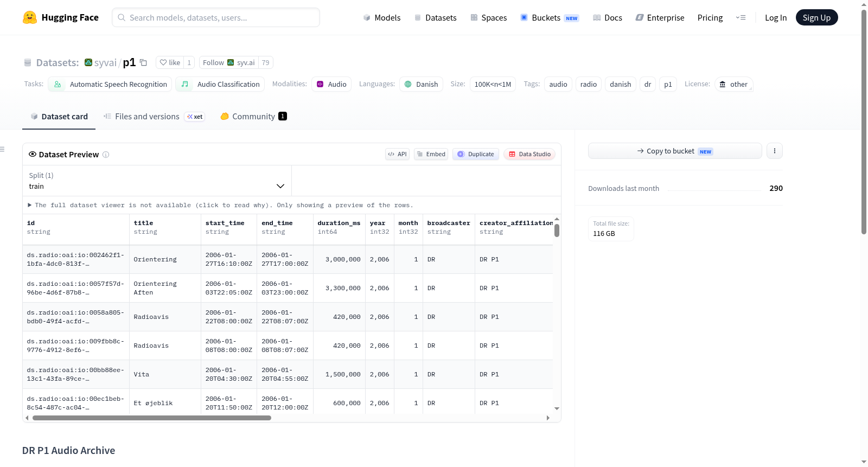Expand the full dataset viewer not available notice
Screen dimensions: 868x467
220,205
